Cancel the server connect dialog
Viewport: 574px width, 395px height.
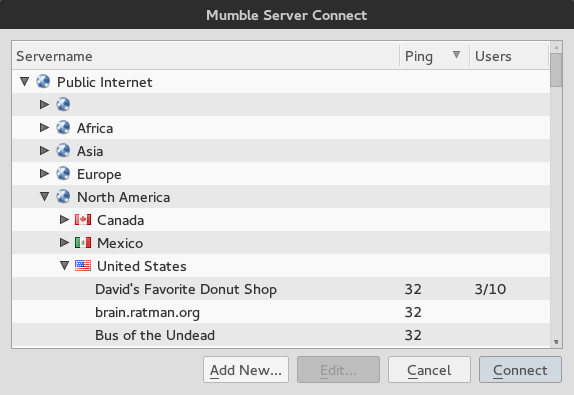point(429,370)
